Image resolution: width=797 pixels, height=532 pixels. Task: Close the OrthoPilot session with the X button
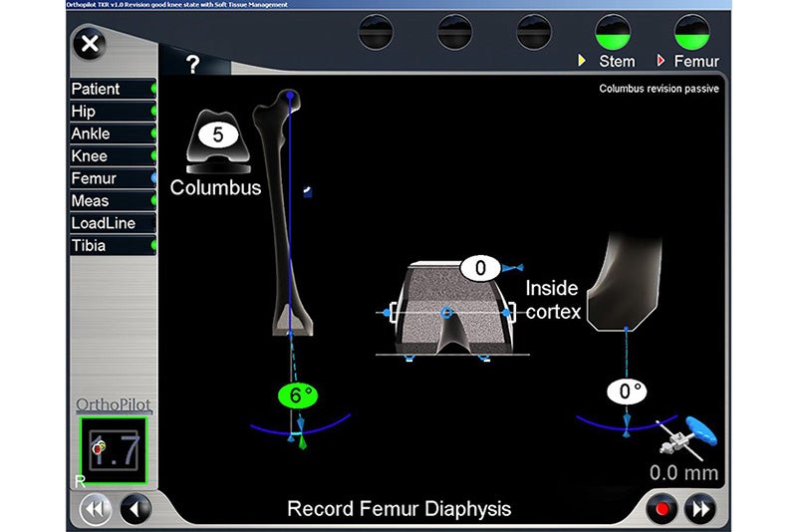tap(90, 44)
